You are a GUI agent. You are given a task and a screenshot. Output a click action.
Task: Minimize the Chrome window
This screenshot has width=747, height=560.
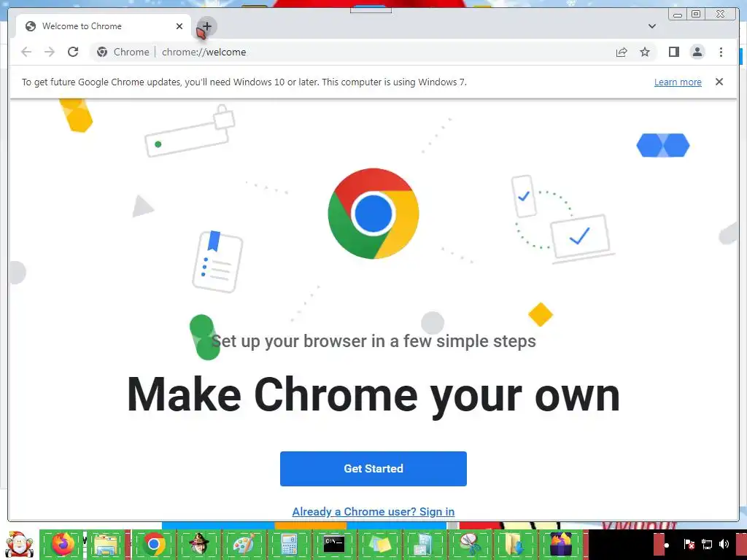(678, 15)
